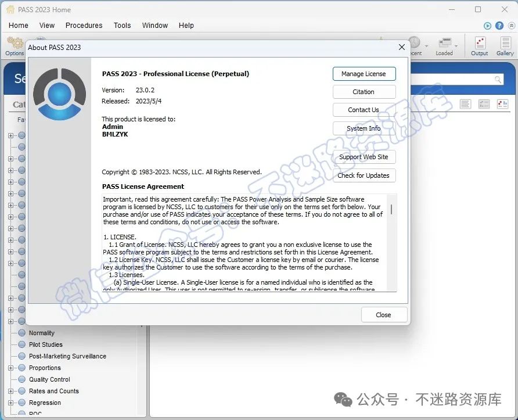
Task: Open the Home menu
Action: pyautogui.click(x=19, y=26)
